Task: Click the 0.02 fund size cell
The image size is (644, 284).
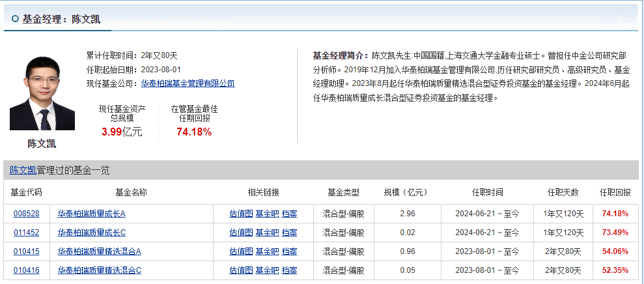Action: click(408, 233)
